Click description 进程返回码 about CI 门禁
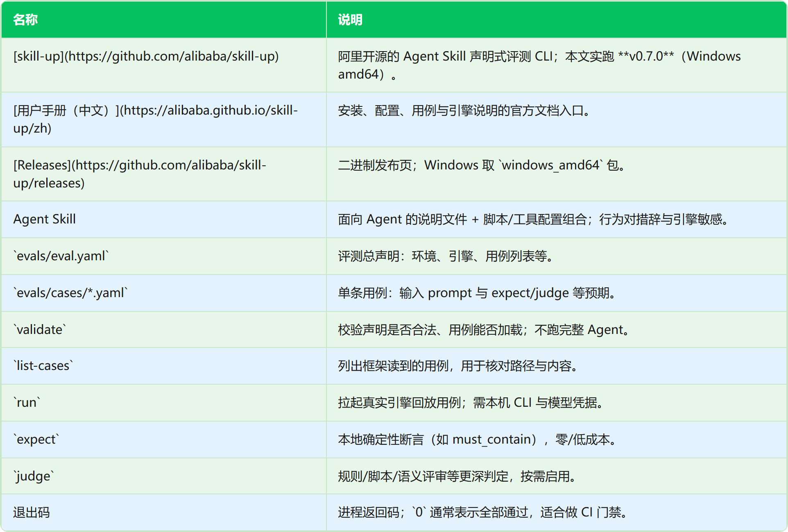 [556, 512]
